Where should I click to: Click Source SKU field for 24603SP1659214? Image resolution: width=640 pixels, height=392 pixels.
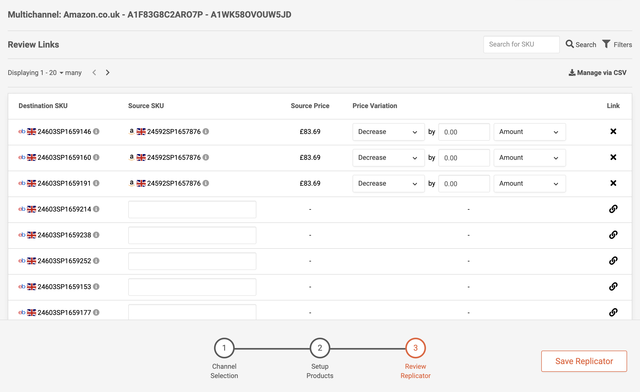pyautogui.click(x=192, y=209)
